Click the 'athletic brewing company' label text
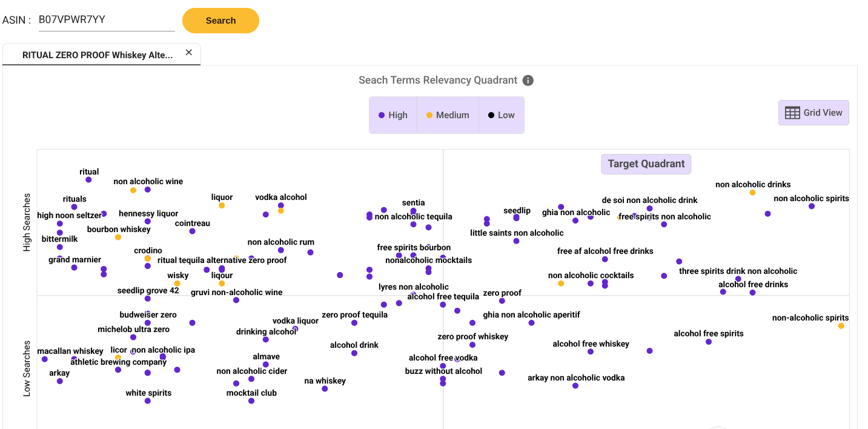Image resolution: width=868 pixels, height=429 pixels. (118, 362)
